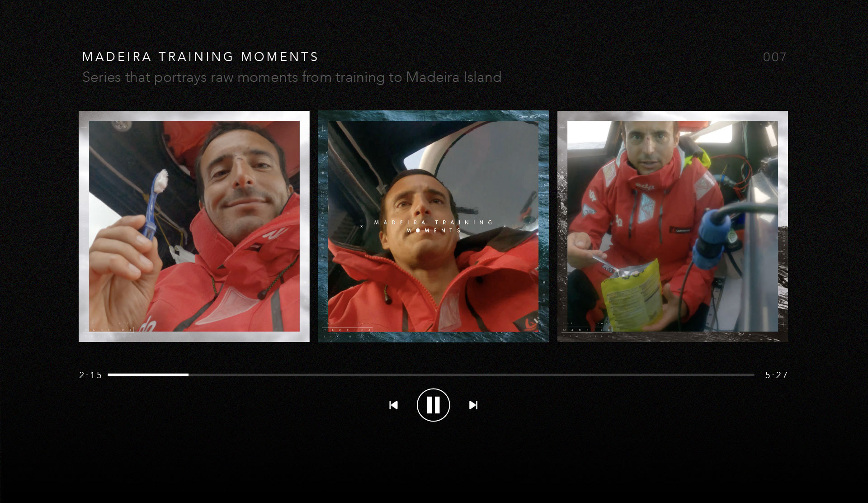
Task: Skip to the next track
Action: 473,405
